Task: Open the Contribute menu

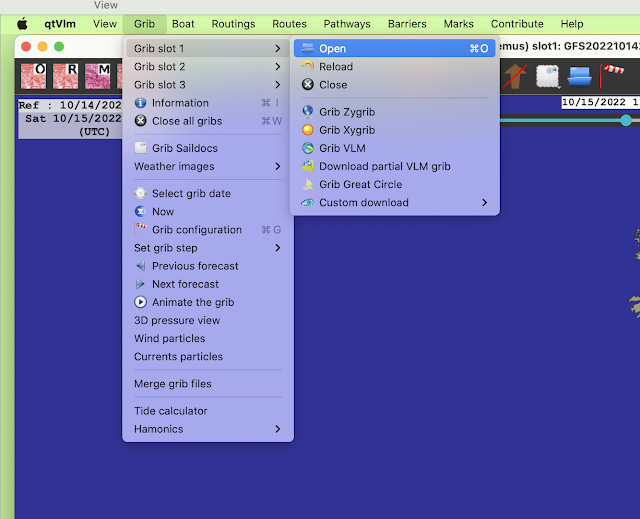Action: tap(517, 24)
